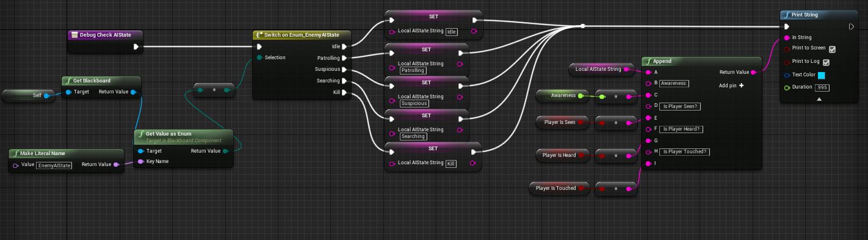Image resolution: width=868 pixels, height=240 pixels.
Task: Click the Switch on Enum exec input pin
Action: [x=259, y=46]
